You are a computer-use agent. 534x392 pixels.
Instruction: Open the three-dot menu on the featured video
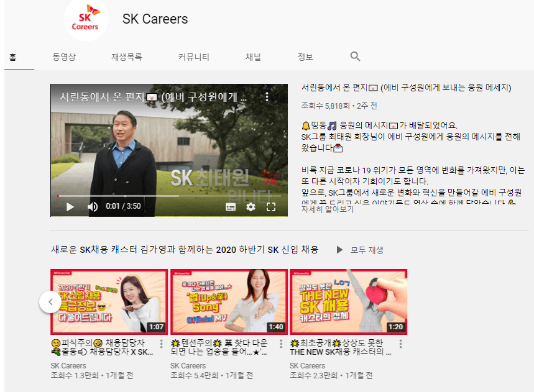(267, 97)
